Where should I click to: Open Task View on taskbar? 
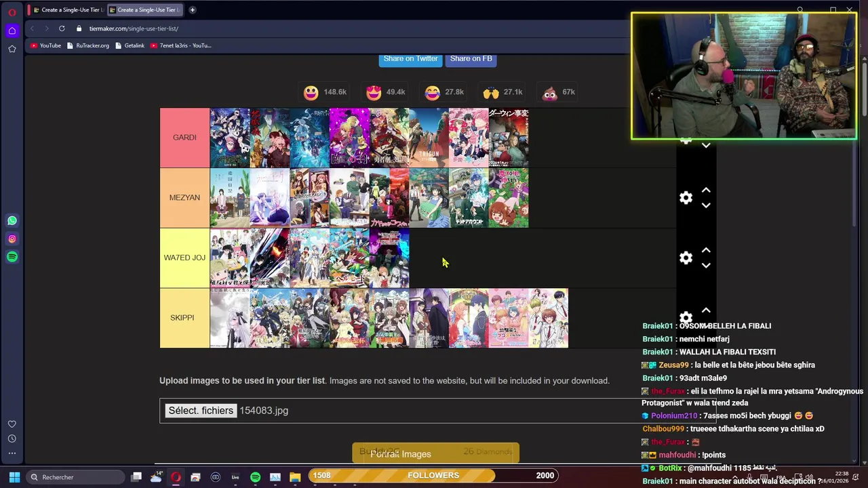[136, 477]
